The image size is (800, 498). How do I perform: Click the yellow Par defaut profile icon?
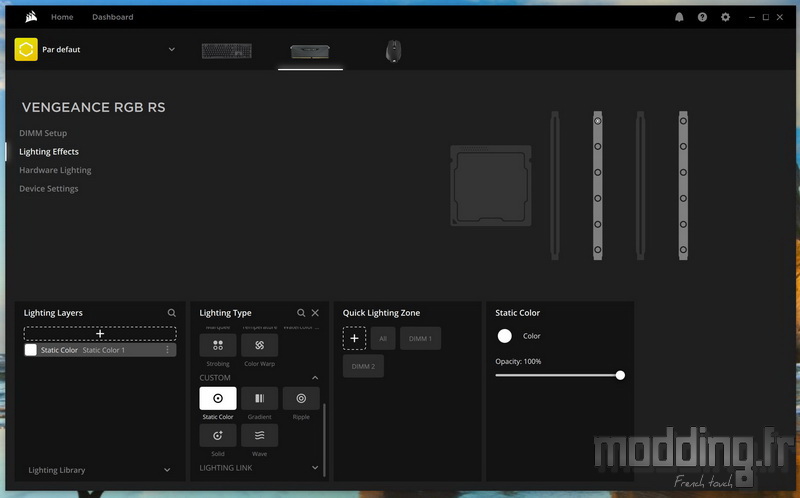pos(26,49)
